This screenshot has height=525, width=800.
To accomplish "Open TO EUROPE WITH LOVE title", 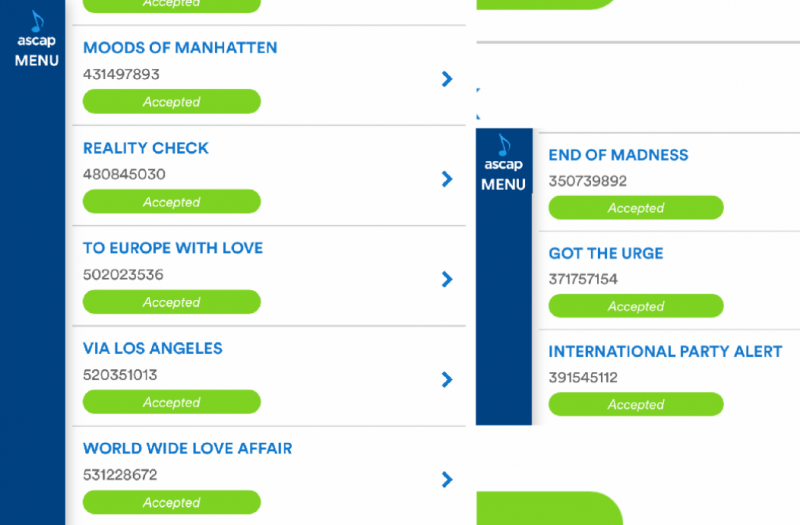I will point(173,248).
